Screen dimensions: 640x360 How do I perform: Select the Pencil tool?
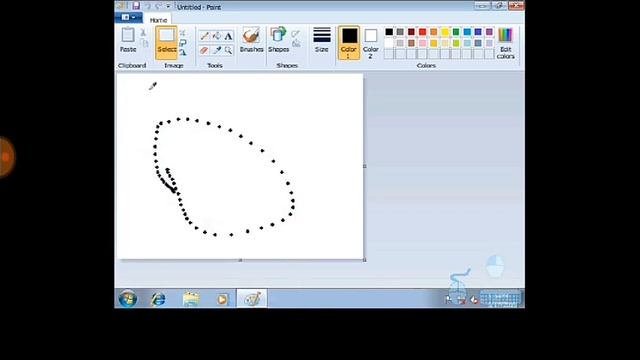[x=204, y=36]
